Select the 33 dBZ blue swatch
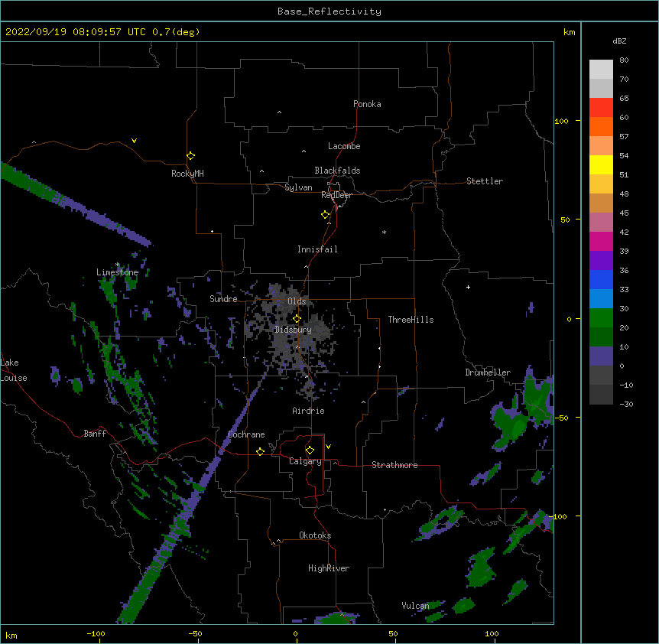Viewport: 659px width, 644px height. click(601, 279)
